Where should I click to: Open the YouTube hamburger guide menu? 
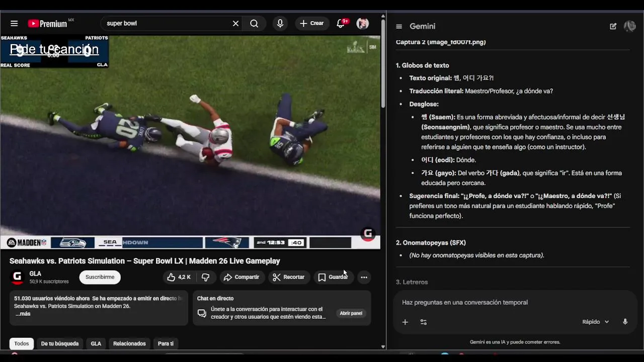[x=14, y=24]
